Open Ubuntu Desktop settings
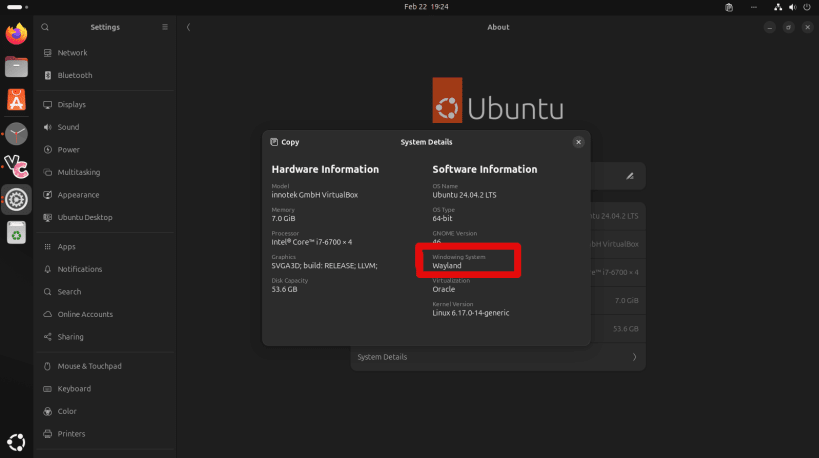Image resolution: width=819 pixels, height=458 pixels. (x=106, y=217)
